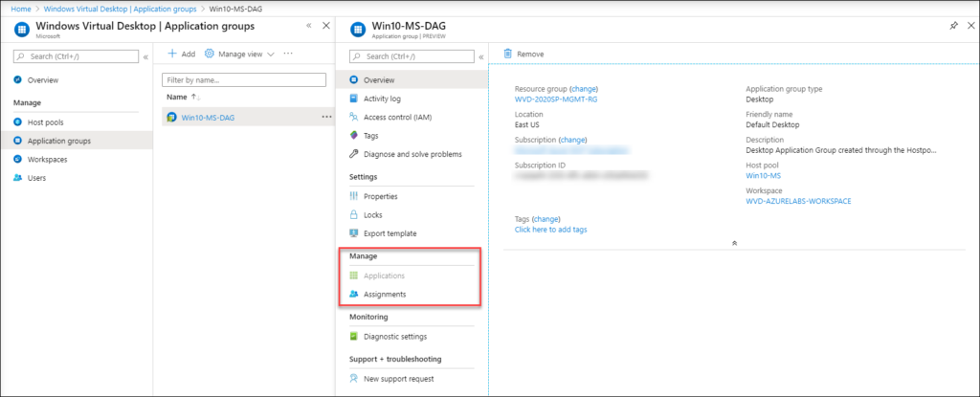Click change link next to Resource group
This screenshot has width=980, height=397.
(584, 89)
